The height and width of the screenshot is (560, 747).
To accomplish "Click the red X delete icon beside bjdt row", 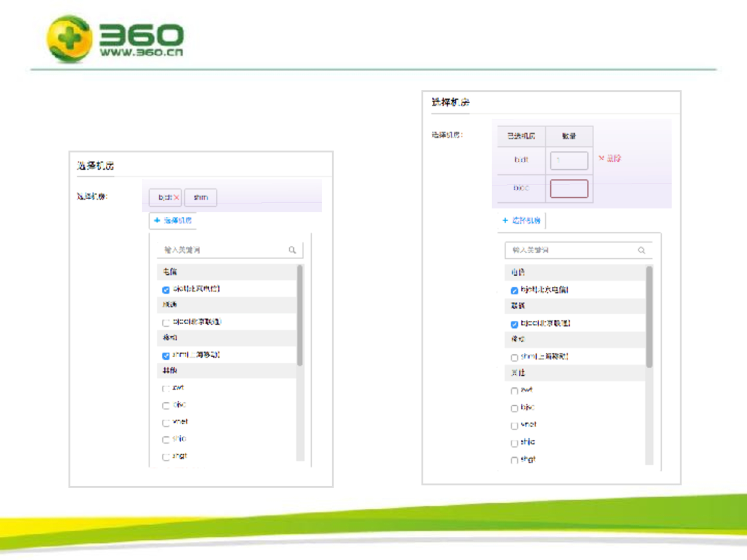I will 601,158.
